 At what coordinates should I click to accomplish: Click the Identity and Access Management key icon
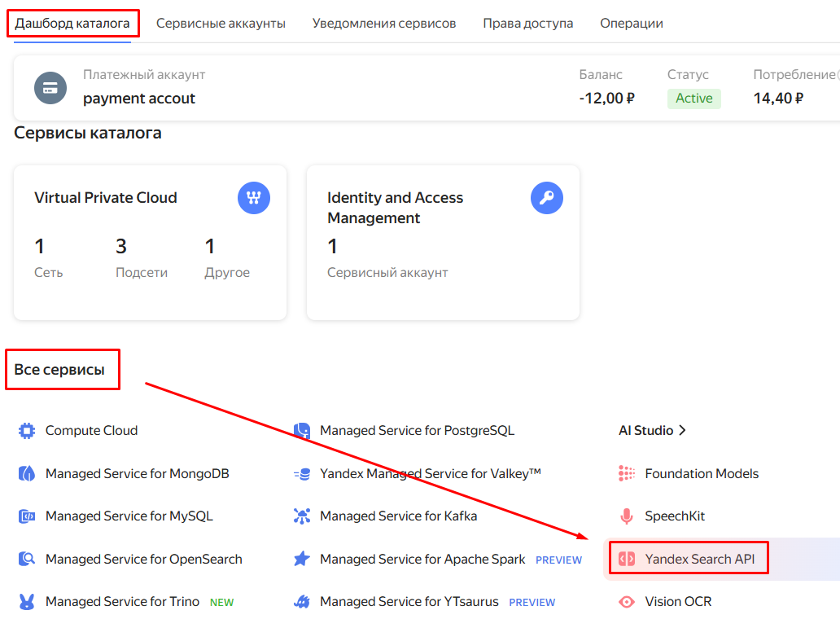(546, 198)
